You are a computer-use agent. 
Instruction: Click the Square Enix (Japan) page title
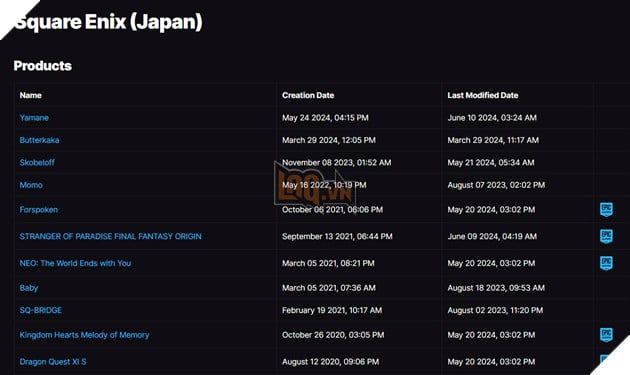point(108,22)
